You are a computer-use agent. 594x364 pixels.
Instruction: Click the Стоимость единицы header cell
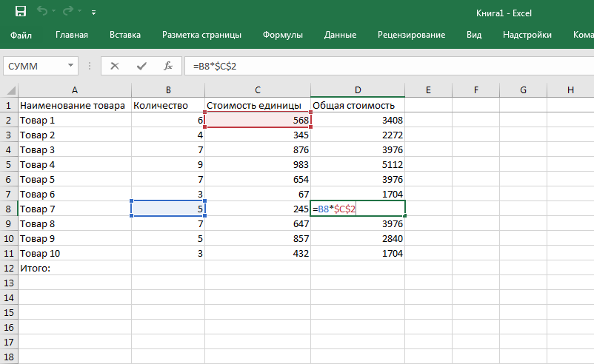(x=258, y=106)
